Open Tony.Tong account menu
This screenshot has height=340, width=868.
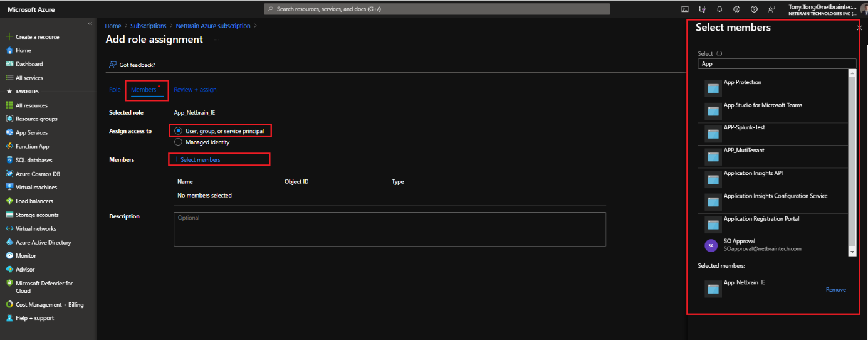pyautogui.click(x=828, y=9)
